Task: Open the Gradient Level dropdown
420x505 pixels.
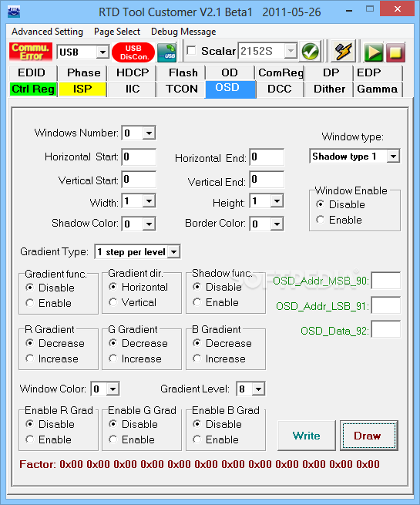Action: tap(258, 389)
